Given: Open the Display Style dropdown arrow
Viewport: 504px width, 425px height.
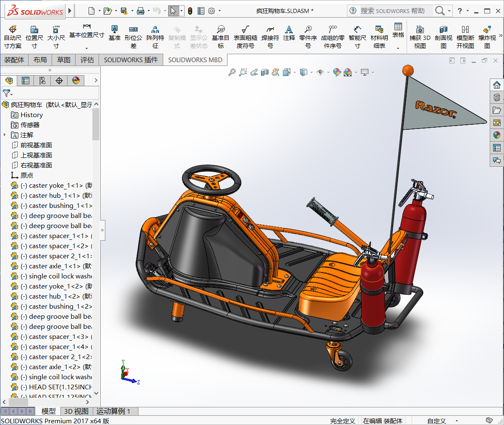Looking at the screenshot, I should [311, 72].
